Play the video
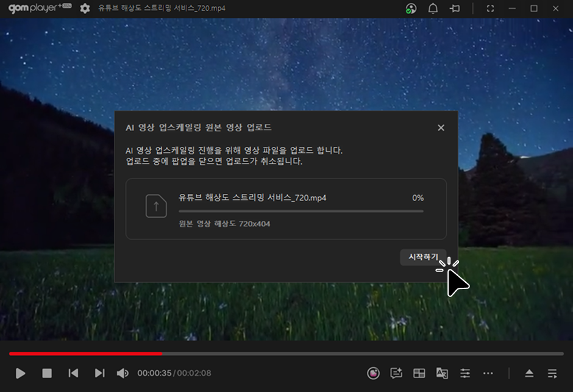Image resolution: width=573 pixels, height=392 pixels. click(x=21, y=373)
